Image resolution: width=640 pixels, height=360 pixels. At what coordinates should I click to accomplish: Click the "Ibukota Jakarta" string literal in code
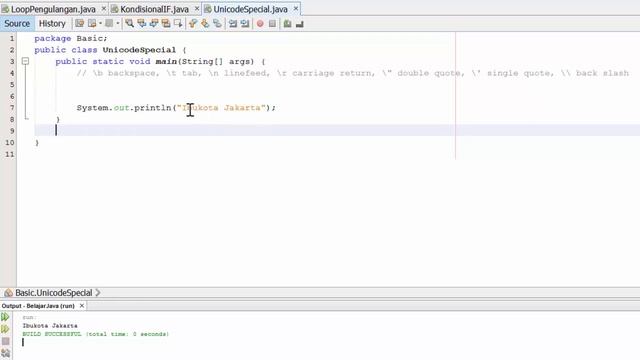(221, 108)
